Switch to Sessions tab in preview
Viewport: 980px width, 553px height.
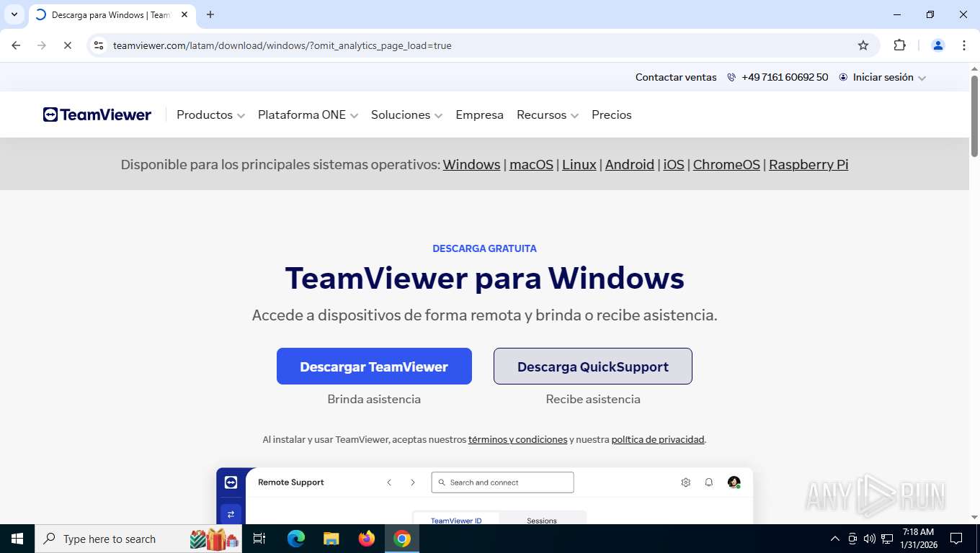coord(542,520)
